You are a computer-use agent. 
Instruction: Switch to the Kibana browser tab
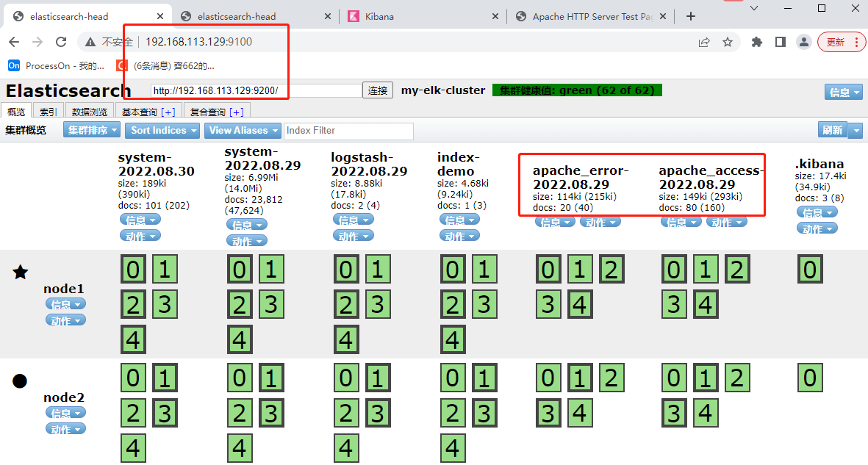pos(423,17)
